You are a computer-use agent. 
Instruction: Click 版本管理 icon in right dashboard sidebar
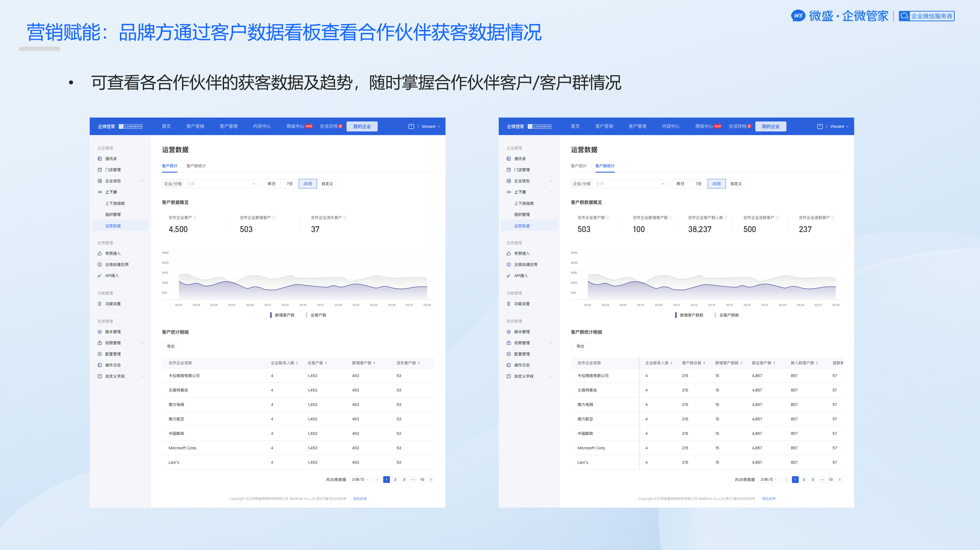coord(509,332)
